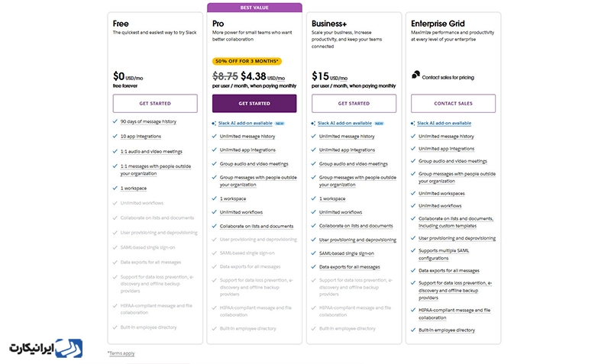Open the Terms apply link

(x=121, y=353)
